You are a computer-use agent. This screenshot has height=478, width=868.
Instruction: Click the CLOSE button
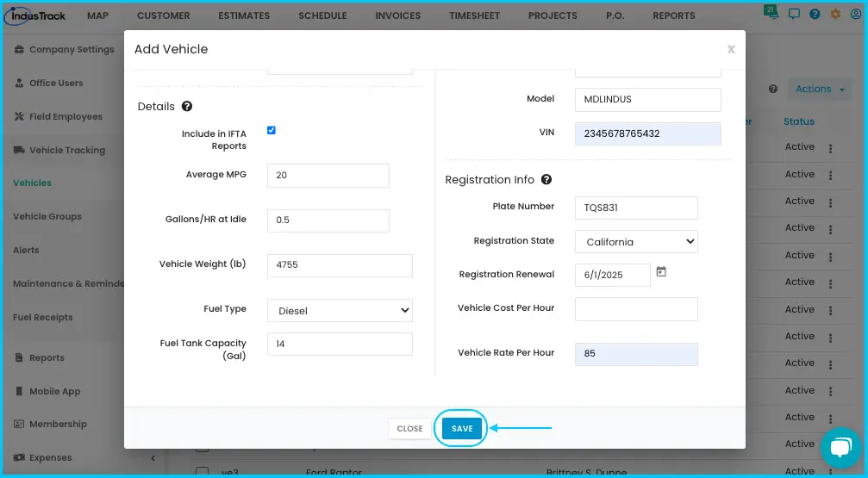click(409, 429)
